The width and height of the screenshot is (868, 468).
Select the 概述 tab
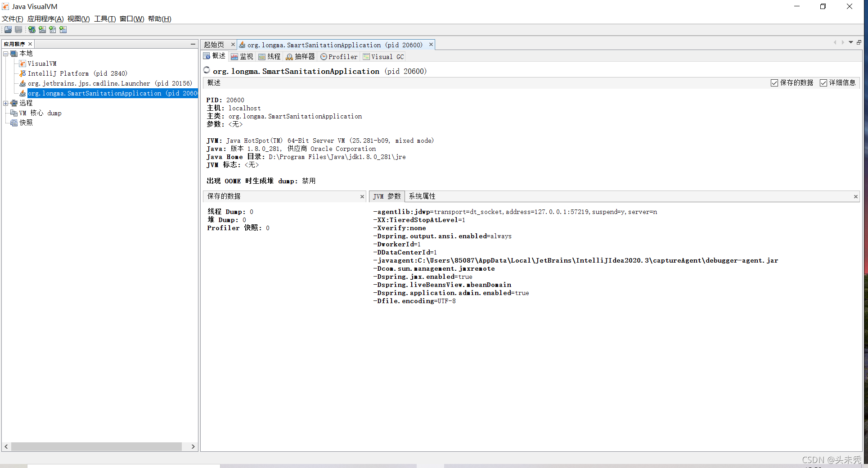(215, 56)
